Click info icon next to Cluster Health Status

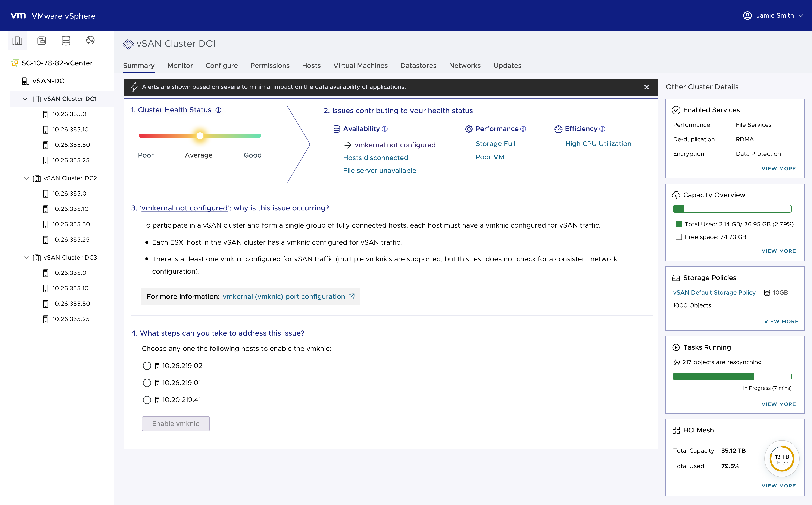(218, 110)
